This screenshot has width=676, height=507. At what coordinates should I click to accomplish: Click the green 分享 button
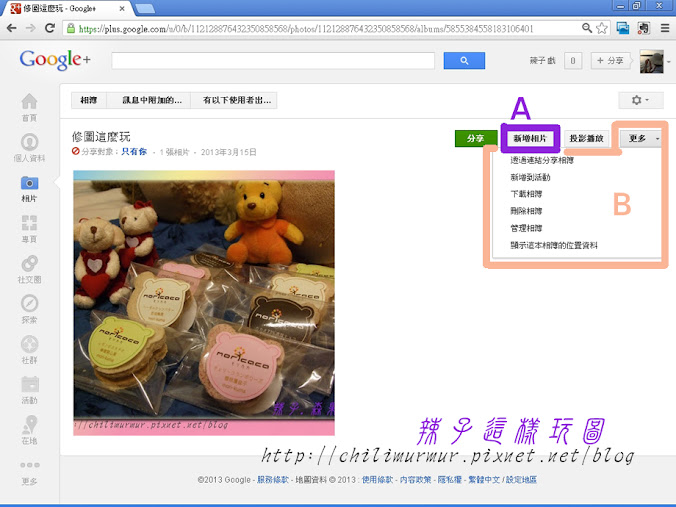pyautogui.click(x=476, y=138)
